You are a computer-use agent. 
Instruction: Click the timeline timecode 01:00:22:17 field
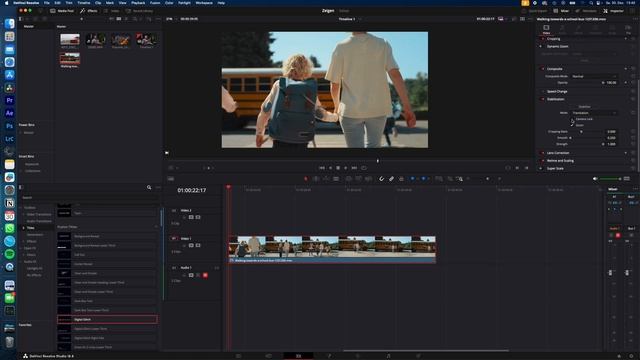pos(191,191)
